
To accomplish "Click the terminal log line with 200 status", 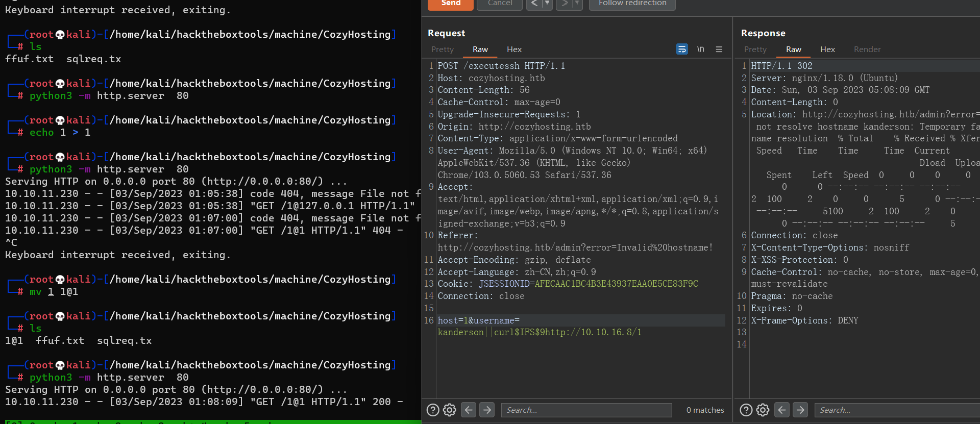I will [x=204, y=402].
